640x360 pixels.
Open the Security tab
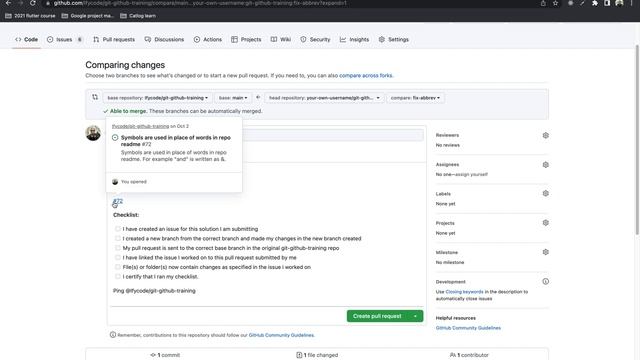point(315,40)
